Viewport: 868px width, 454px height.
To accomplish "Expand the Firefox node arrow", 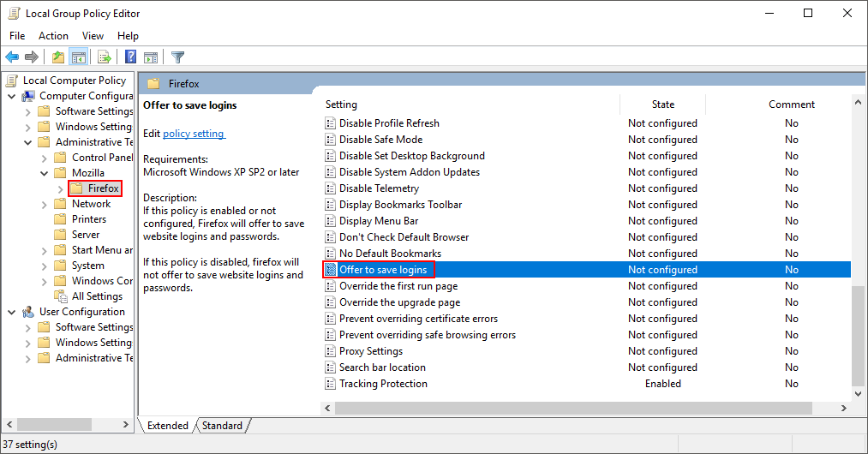I will 61,189.
